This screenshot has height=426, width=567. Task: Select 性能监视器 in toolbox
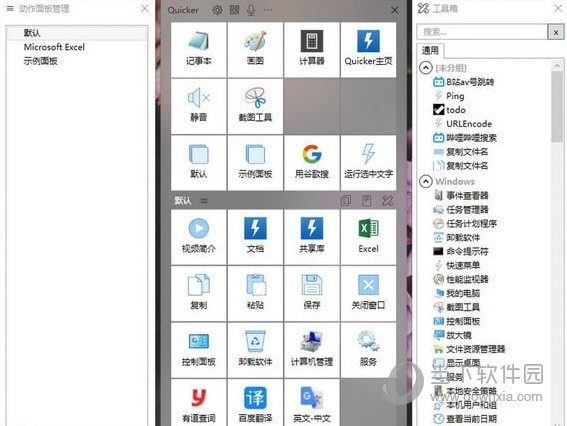[461, 279]
